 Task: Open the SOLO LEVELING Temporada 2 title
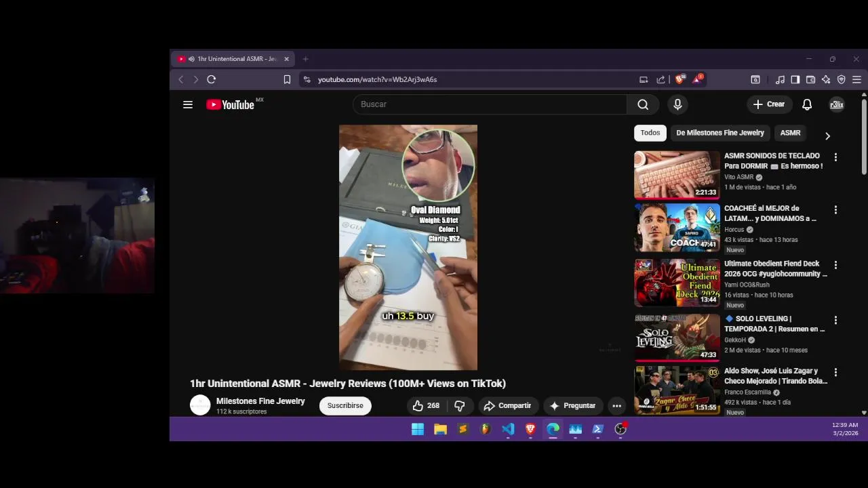[774, 324]
